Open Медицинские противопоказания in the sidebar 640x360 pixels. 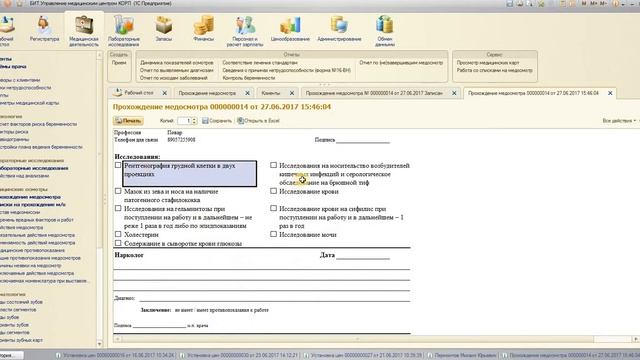[32, 250]
